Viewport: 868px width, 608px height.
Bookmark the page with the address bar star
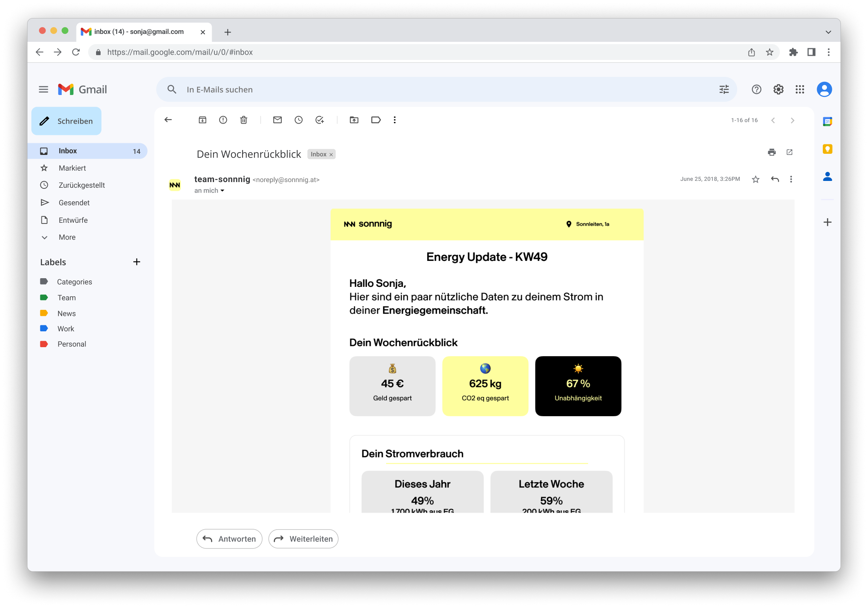pyautogui.click(x=769, y=52)
